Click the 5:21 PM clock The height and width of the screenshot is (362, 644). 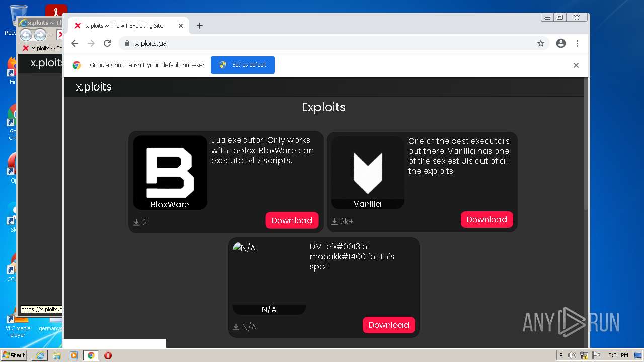(618, 355)
